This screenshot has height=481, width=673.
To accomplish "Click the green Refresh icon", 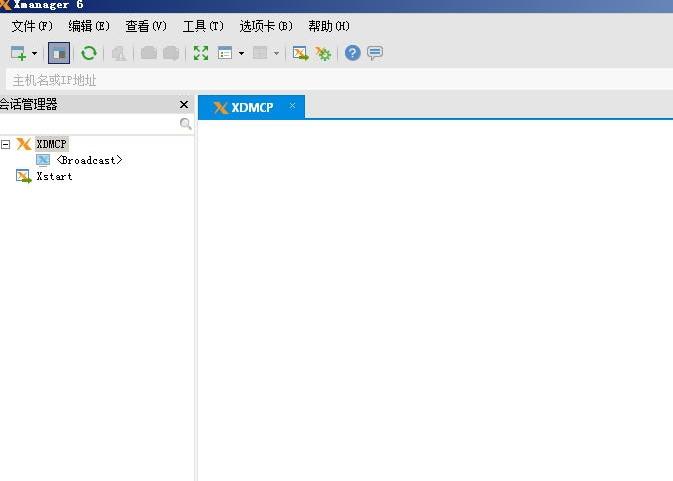I will coord(89,53).
